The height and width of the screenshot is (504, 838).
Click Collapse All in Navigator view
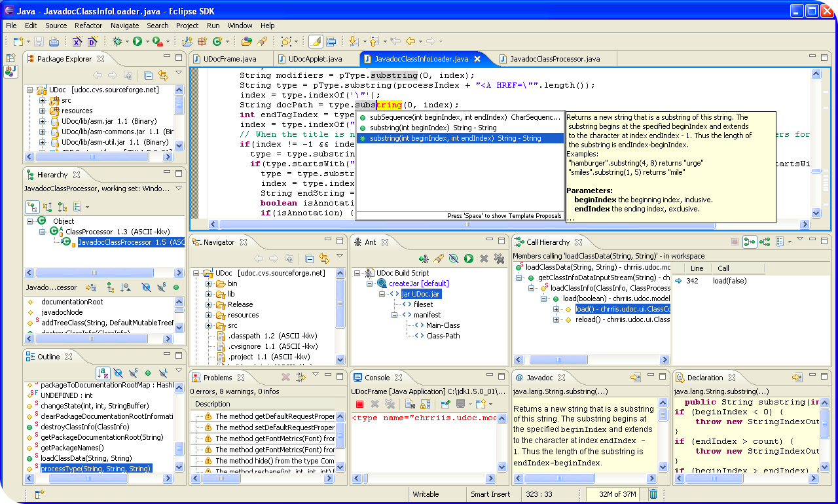309,259
